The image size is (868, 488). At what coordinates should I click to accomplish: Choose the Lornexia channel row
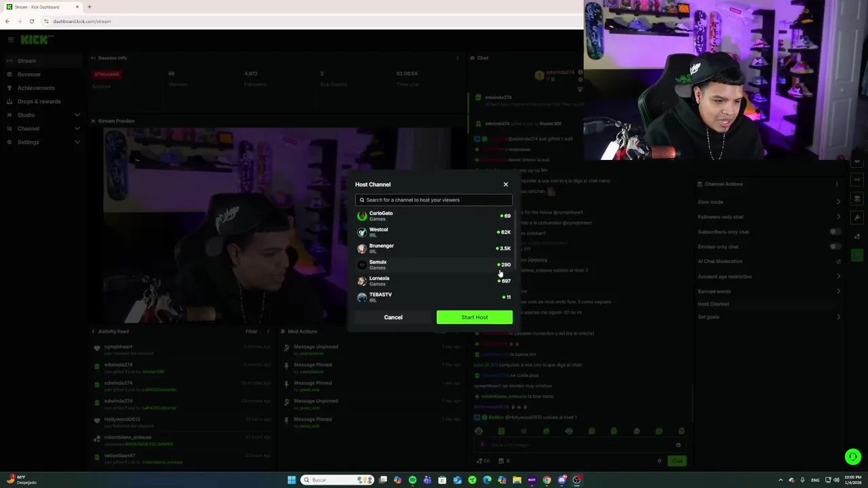tap(434, 281)
